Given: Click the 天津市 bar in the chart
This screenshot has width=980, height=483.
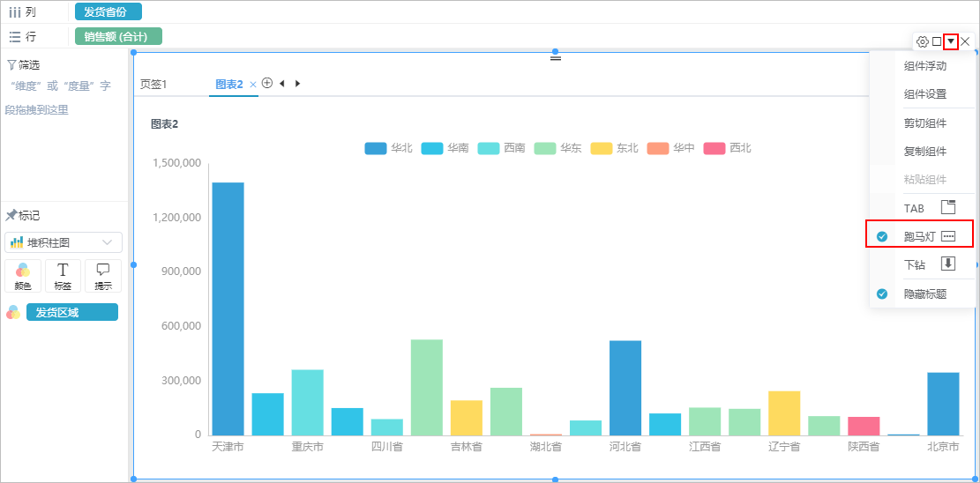Looking at the screenshot, I should click(228, 308).
